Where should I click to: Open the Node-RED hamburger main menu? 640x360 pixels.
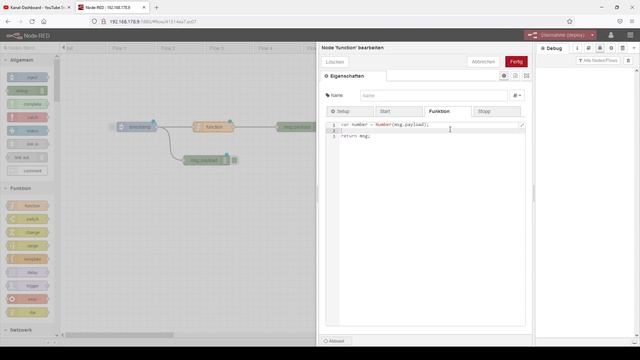point(630,35)
